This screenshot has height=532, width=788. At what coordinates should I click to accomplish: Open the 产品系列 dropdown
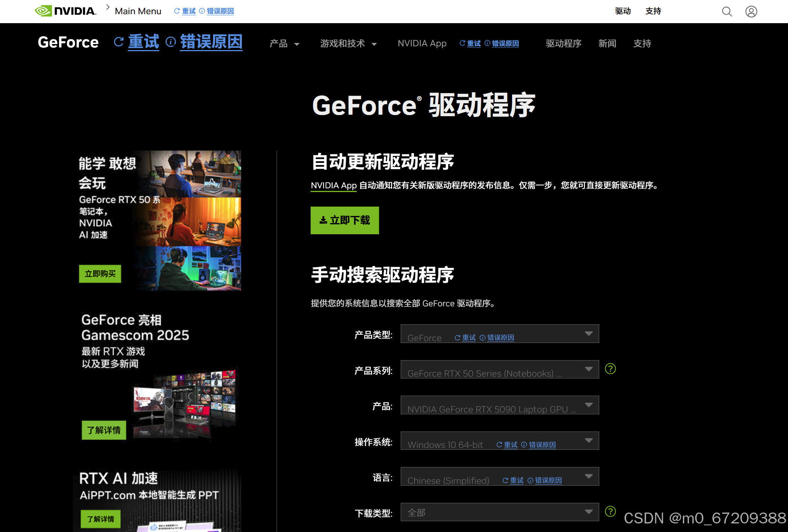coord(500,369)
